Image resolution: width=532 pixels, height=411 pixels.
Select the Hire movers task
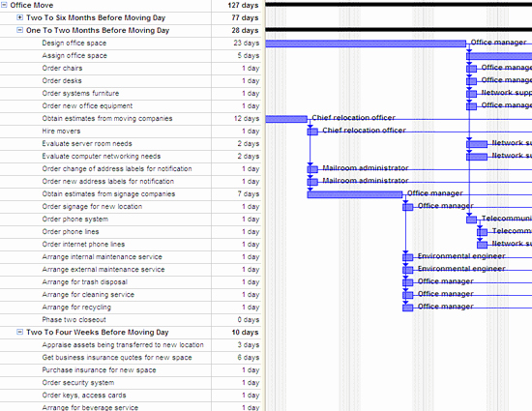(x=61, y=131)
